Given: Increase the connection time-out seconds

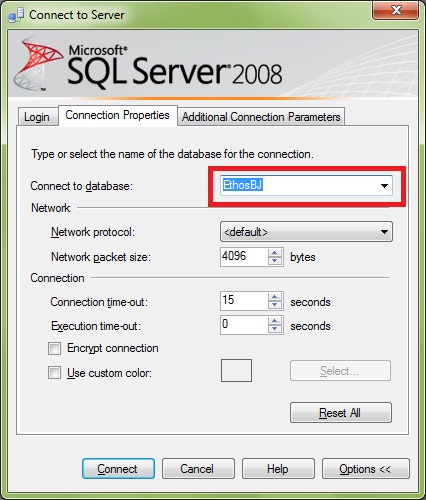Looking at the screenshot, I should (275, 297).
